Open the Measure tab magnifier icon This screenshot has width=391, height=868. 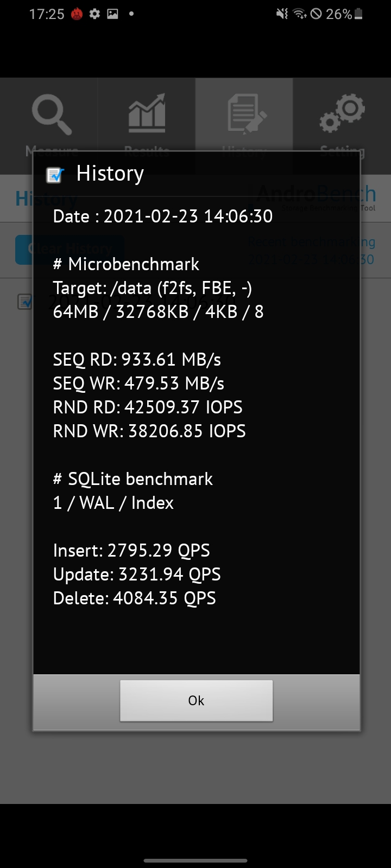[x=52, y=115]
